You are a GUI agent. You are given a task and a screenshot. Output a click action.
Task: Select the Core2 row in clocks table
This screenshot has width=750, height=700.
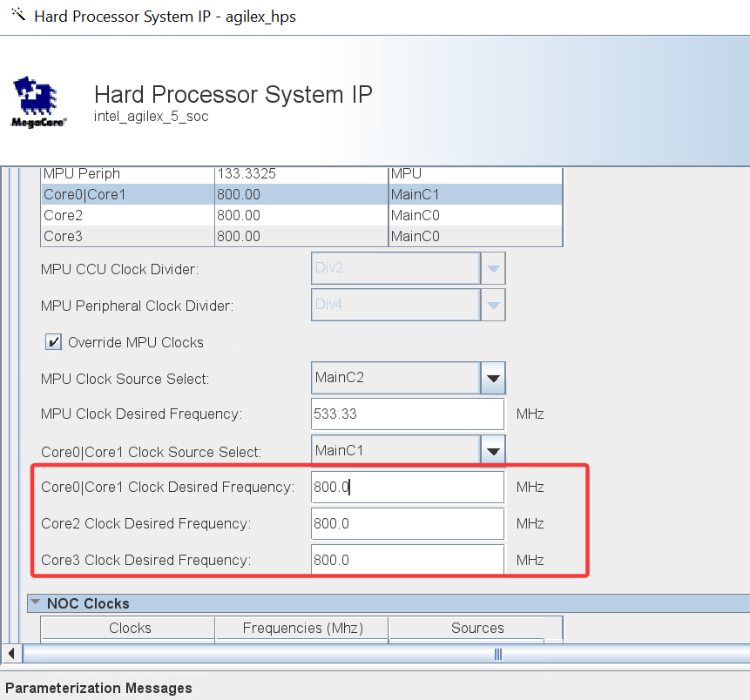(301, 215)
